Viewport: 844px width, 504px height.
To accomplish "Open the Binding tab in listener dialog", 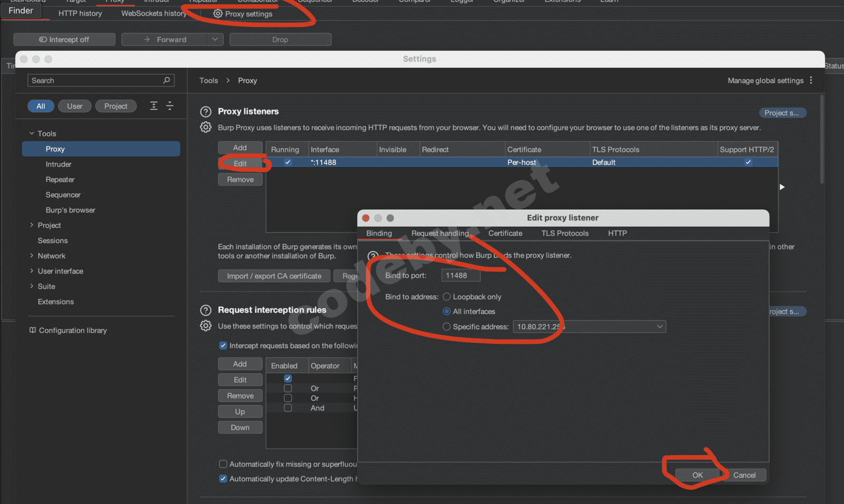I will pos(379,233).
